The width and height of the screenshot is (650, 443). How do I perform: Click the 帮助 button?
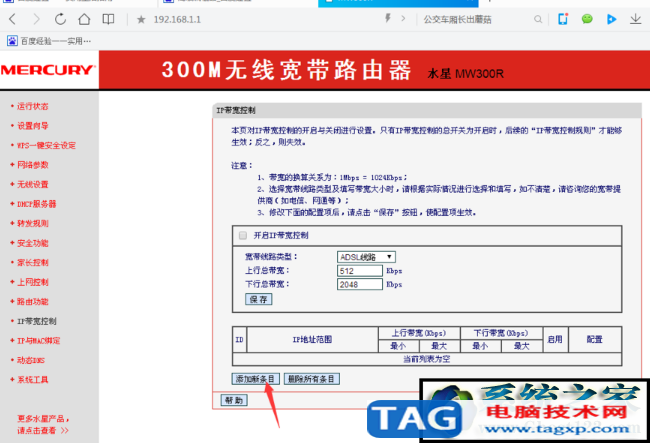click(234, 400)
